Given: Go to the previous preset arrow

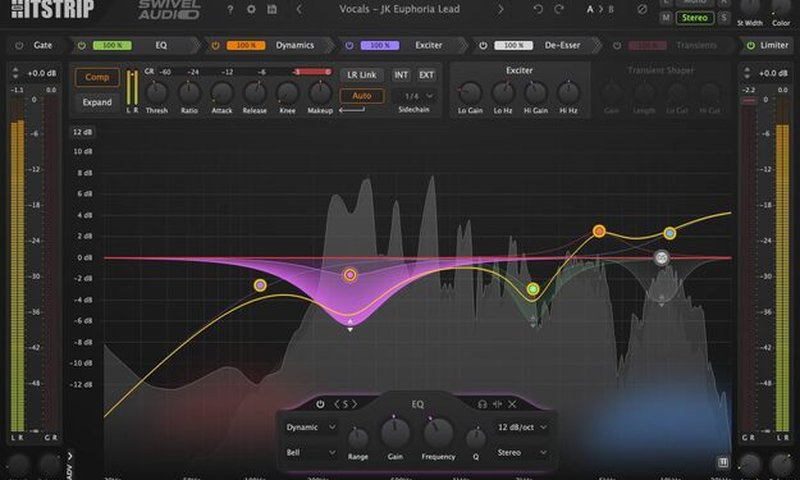Looking at the screenshot, I should 300,10.
